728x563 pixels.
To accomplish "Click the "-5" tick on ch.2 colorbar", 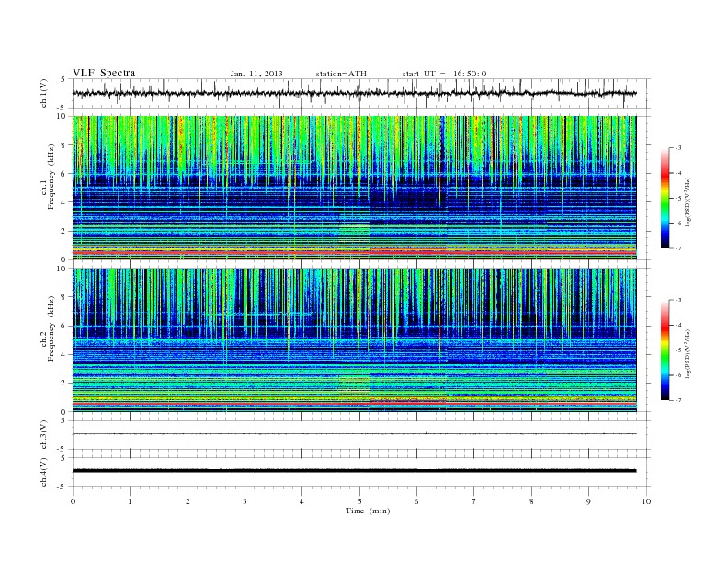I will pos(677,350).
